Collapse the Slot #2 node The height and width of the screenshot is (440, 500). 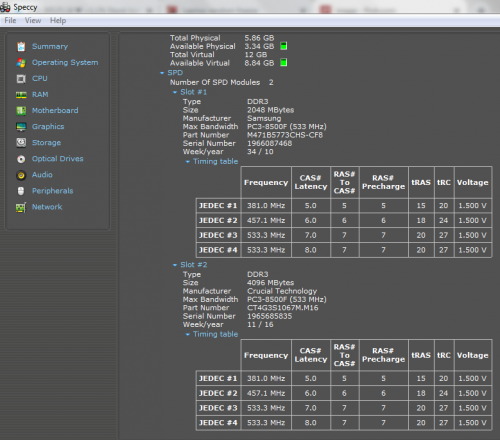point(175,265)
